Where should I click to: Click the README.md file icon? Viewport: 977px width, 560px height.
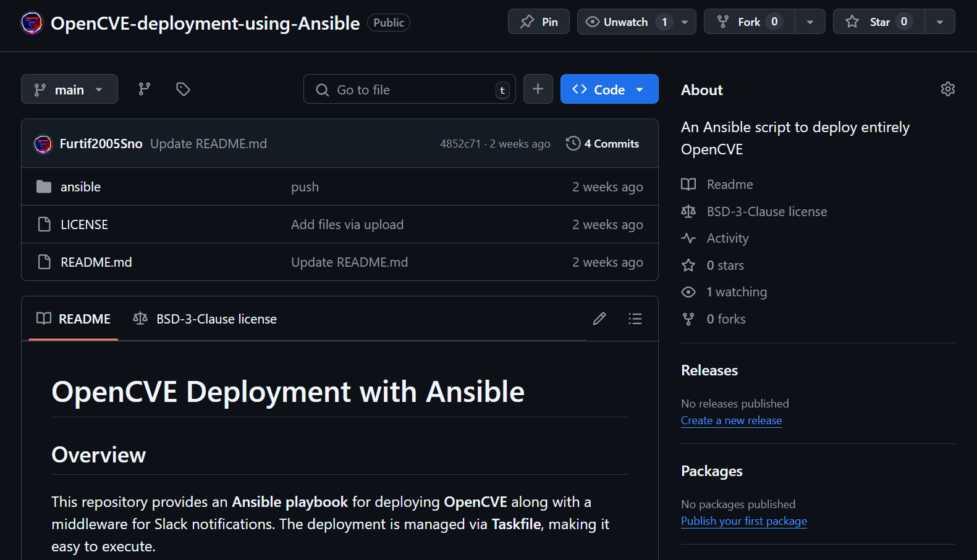pos(44,262)
